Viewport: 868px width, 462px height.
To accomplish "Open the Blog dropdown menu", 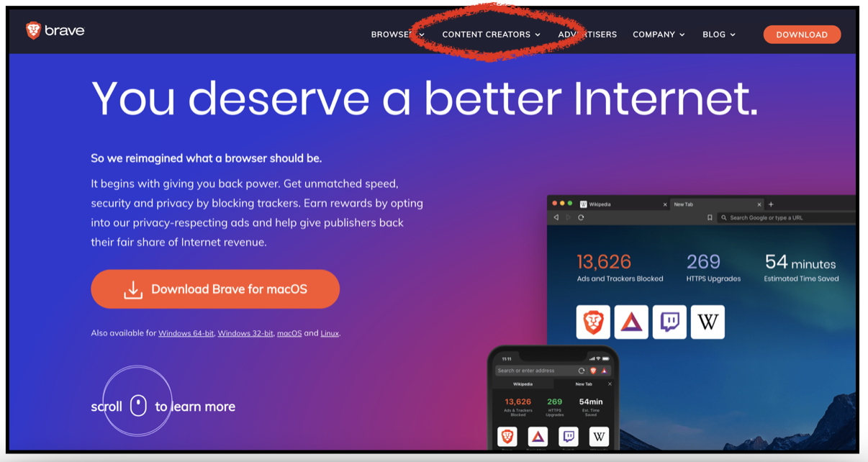I will point(719,35).
